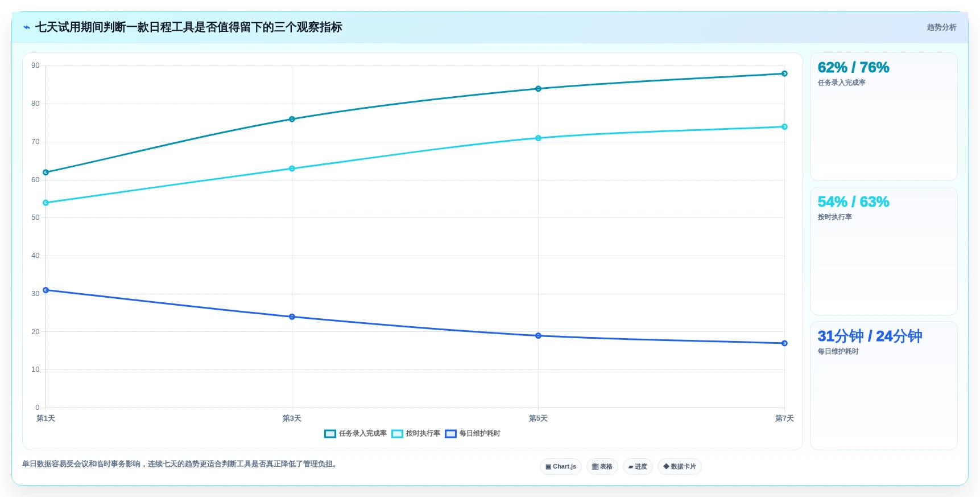Select the 第7天 point on 按时执行率 line
Image resolution: width=980 pixels, height=497 pixels.
784,127
